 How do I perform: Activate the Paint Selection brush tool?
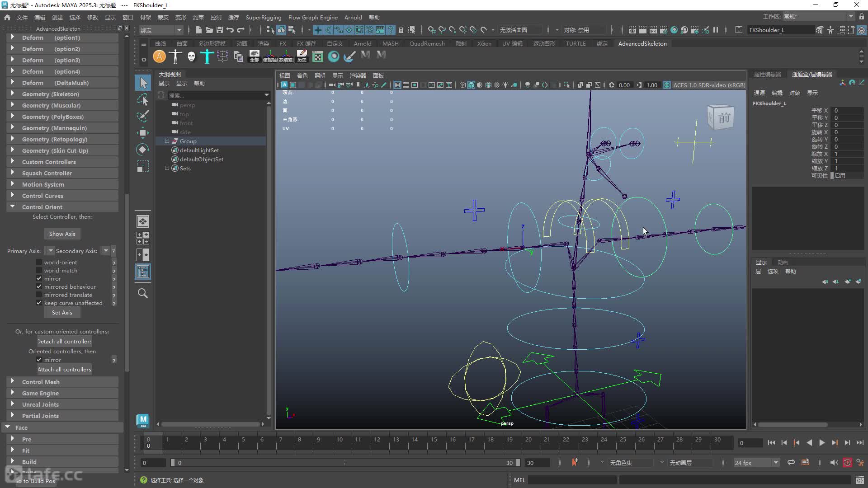click(x=143, y=116)
